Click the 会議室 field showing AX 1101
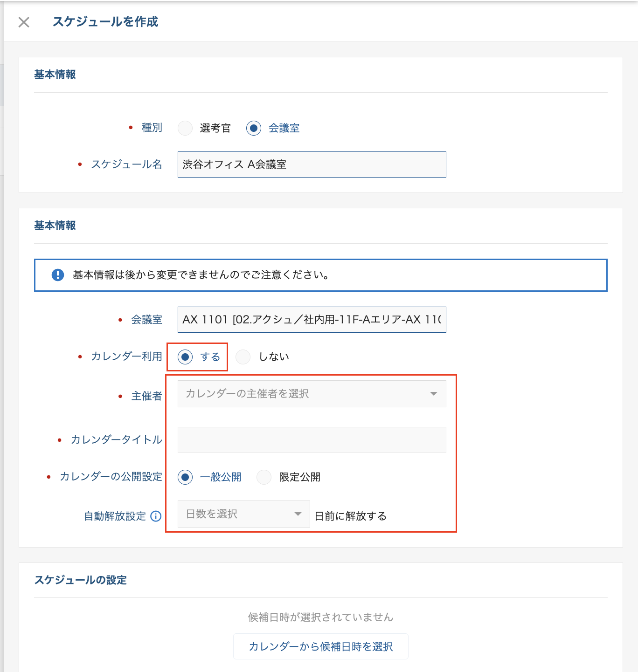Viewport: 638px width, 672px height. pos(312,320)
